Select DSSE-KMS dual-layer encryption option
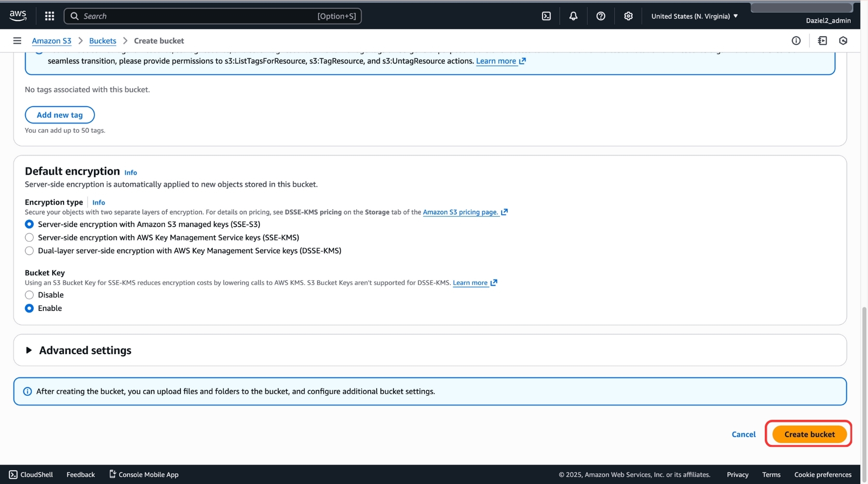This screenshot has height=484, width=868. (x=29, y=250)
